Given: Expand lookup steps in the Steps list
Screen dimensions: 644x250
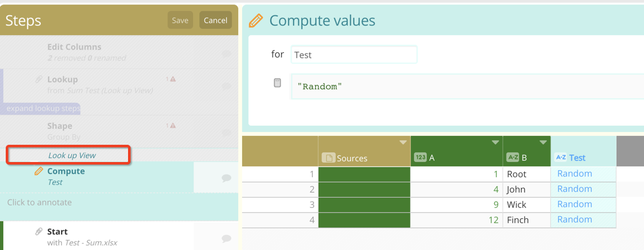Looking at the screenshot, I should click(x=43, y=108).
